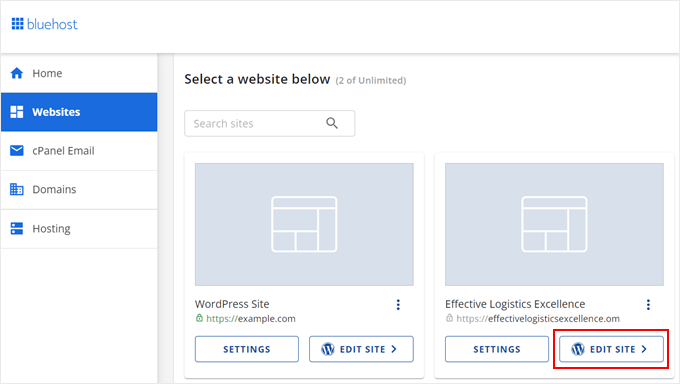Click the Select a website below heading
The image size is (680, 384).
tap(257, 79)
